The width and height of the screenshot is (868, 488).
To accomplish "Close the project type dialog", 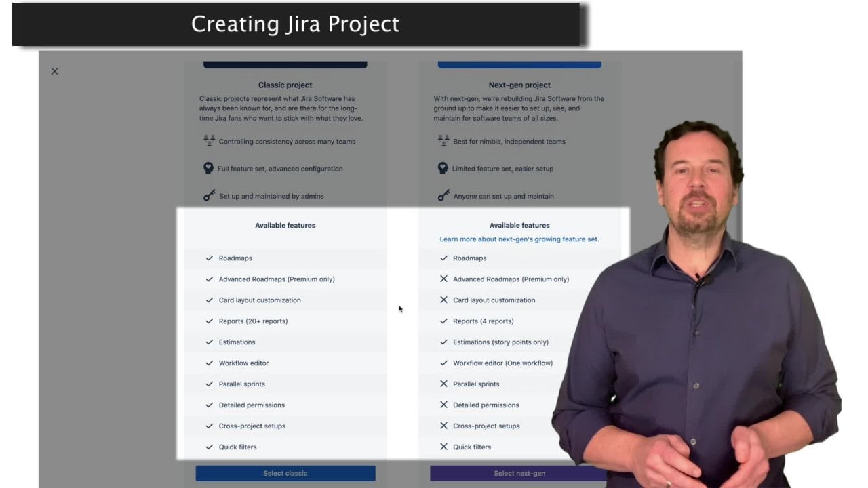I will (55, 71).
